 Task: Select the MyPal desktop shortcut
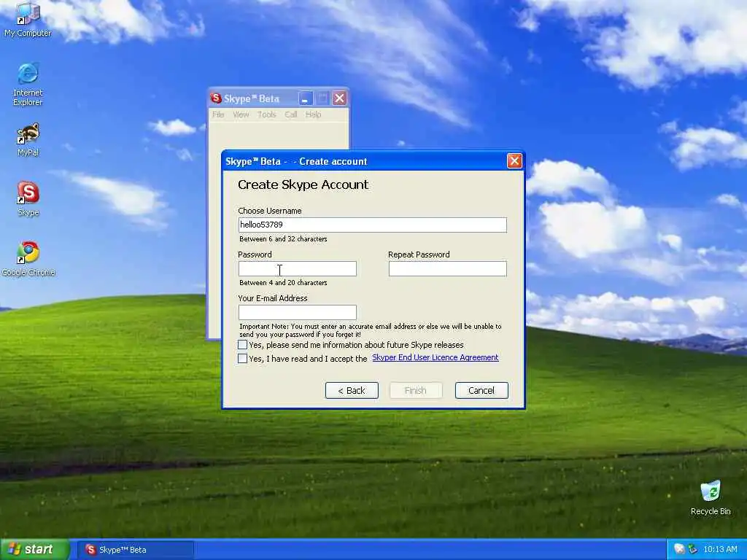28,140
